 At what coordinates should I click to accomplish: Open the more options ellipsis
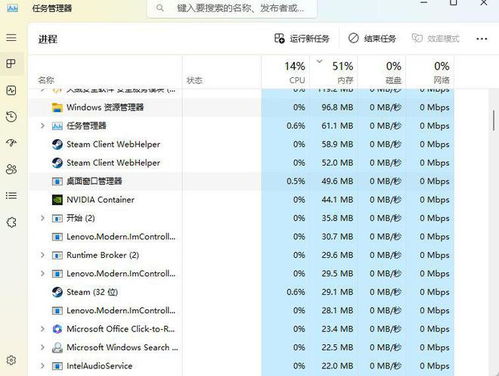[482, 39]
